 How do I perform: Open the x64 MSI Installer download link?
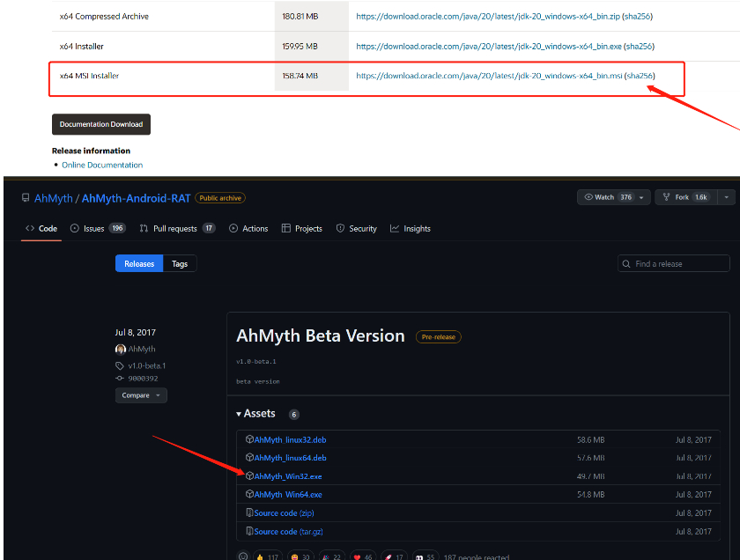(x=489, y=77)
